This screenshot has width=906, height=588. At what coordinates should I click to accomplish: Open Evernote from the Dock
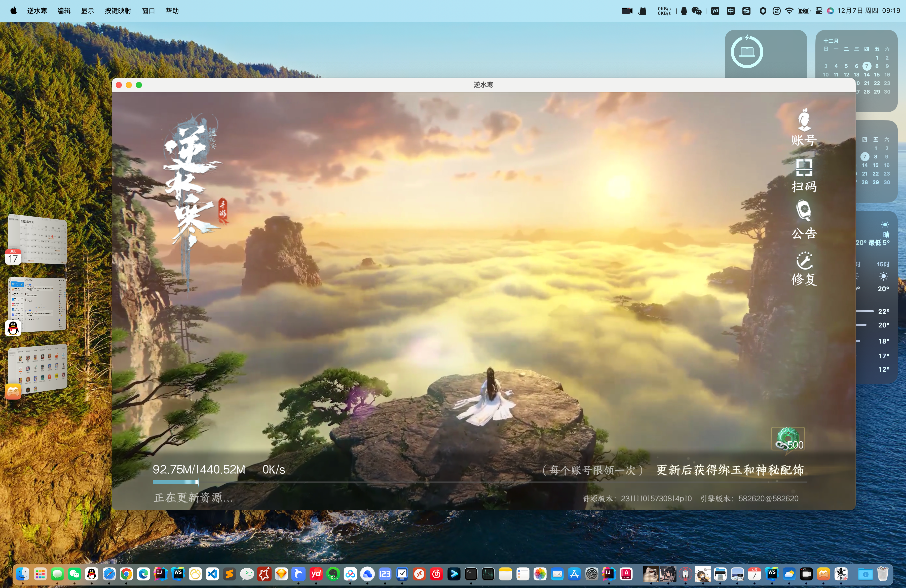click(x=333, y=574)
